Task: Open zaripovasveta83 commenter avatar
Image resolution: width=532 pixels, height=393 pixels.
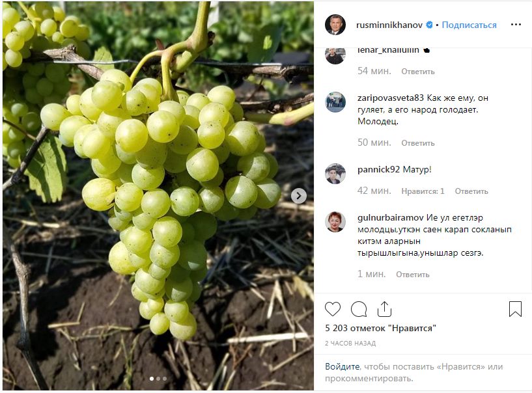Action: coord(335,102)
